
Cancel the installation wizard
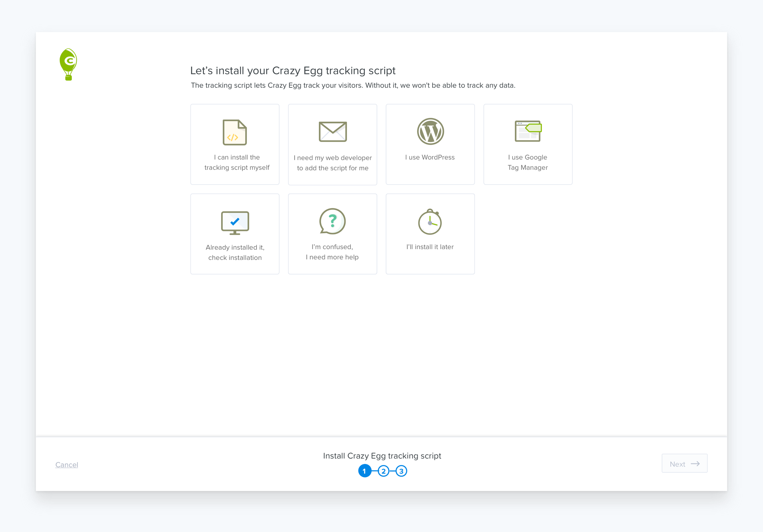pos(67,465)
